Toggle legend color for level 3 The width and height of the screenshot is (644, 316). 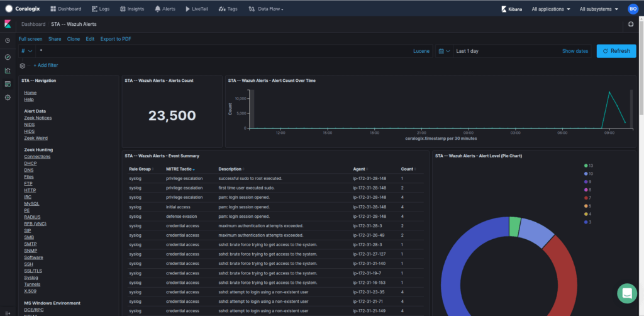tap(587, 222)
